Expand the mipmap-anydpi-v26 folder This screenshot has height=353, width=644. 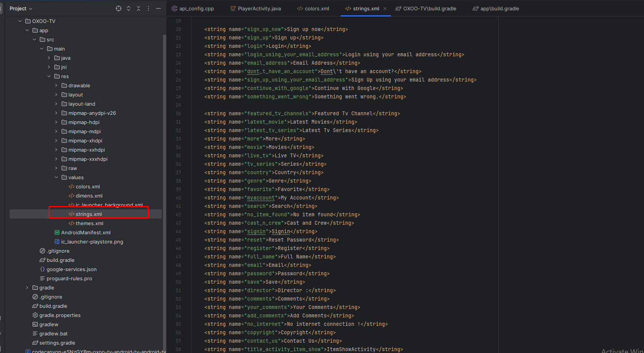(x=56, y=113)
